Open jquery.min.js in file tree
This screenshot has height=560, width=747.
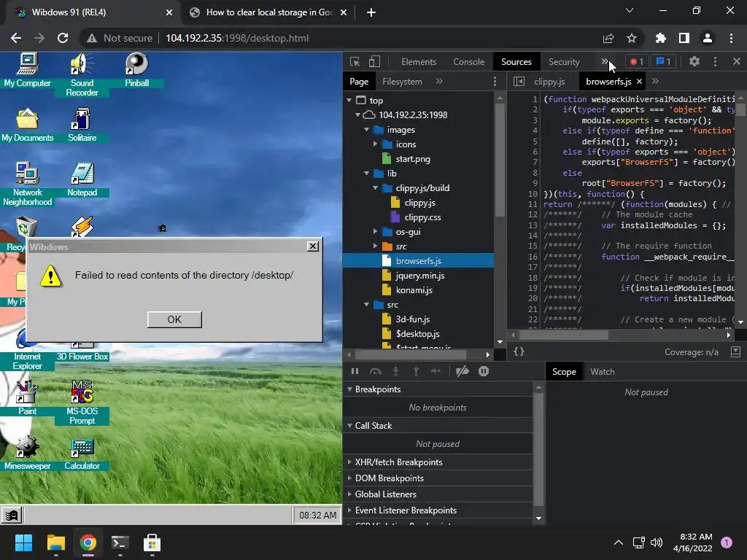(x=419, y=276)
